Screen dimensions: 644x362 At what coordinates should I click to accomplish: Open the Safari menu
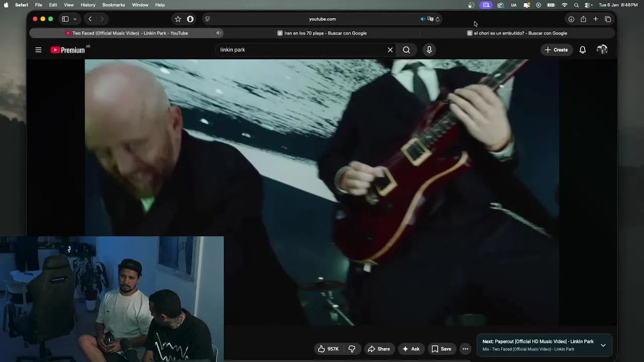(x=22, y=5)
